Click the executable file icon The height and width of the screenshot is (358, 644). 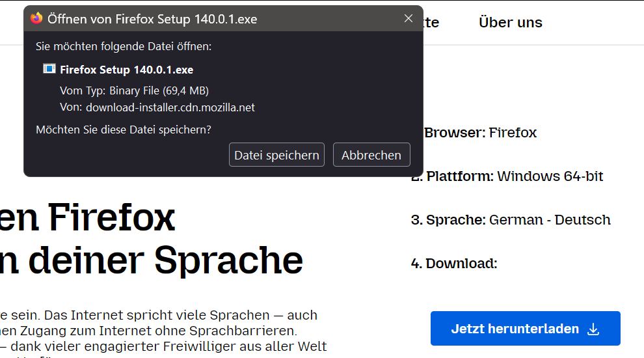click(49, 69)
